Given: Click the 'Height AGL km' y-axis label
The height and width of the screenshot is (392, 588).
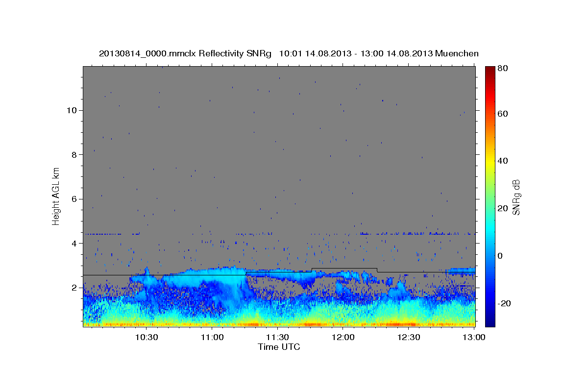Looking at the screenshot, I should coord(56,196).
